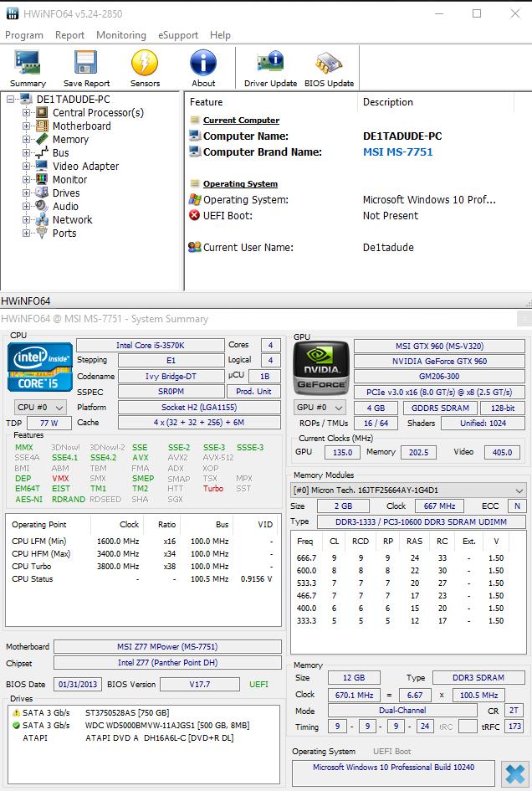The width and height of the screenshot is (532, 791).
Task: Click the Save Report floppy icon
Action: click(x=86, y=63)
